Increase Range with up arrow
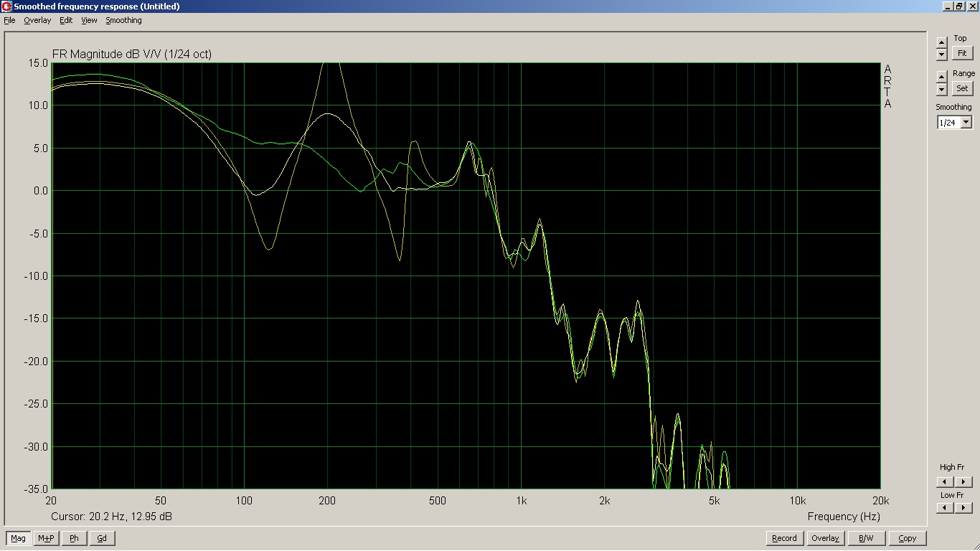Screen dimensions: 980x551 942,77
